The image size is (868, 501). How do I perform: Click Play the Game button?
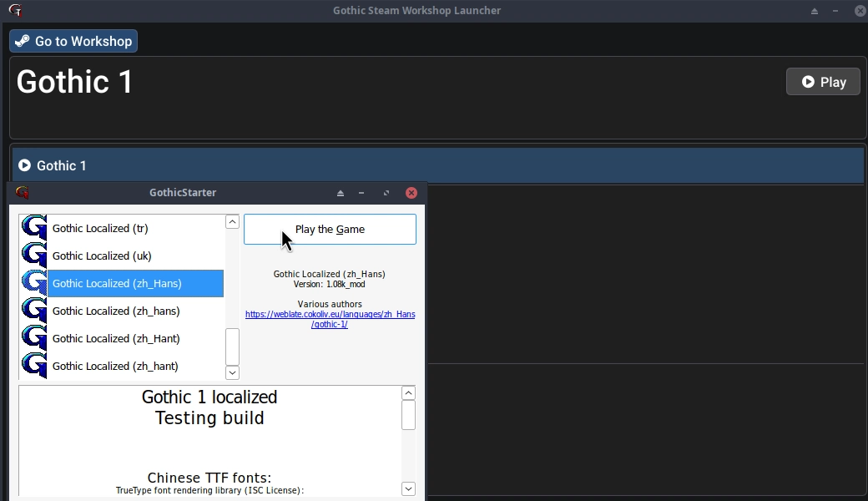click(x=330, y=229)
